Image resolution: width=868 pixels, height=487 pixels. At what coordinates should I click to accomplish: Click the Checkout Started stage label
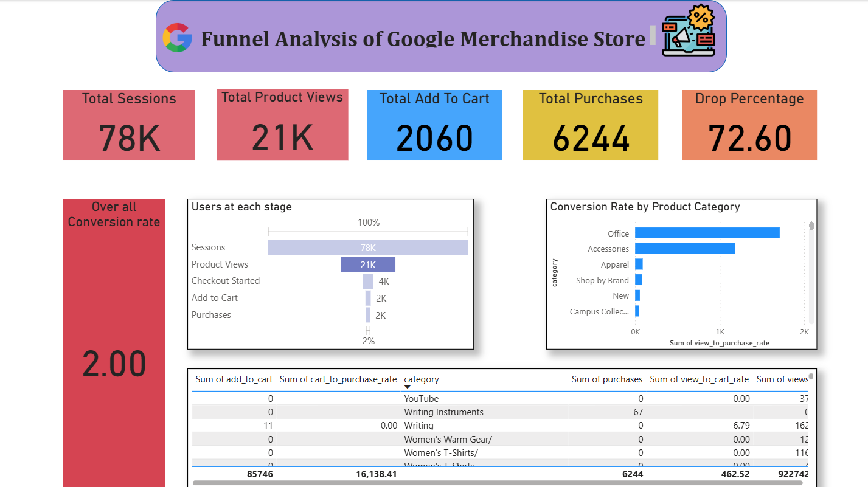226,281
